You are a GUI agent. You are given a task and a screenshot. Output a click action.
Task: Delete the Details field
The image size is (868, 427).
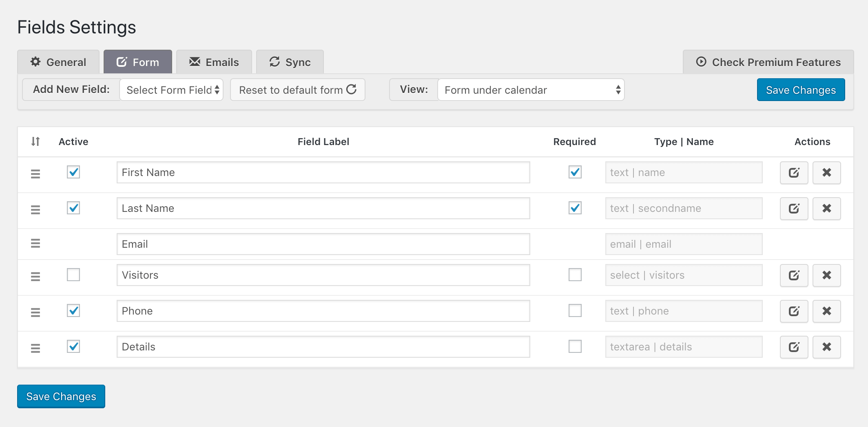tap(826, 347)
